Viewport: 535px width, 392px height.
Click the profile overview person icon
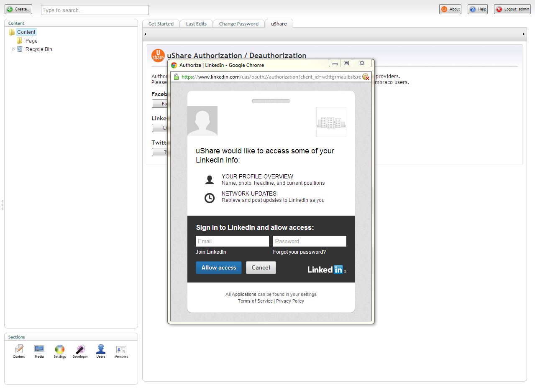pos(210,180)
